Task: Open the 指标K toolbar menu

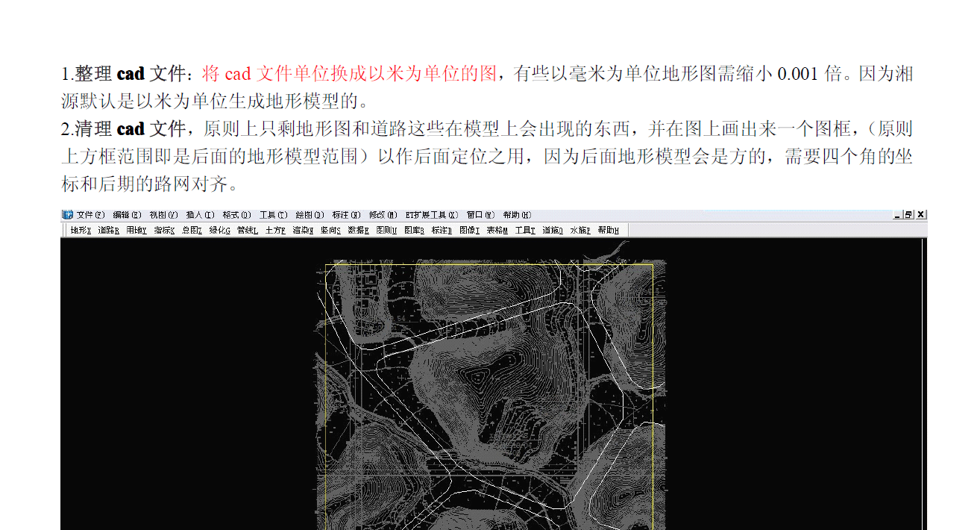Action: click(x=164, y=231)
